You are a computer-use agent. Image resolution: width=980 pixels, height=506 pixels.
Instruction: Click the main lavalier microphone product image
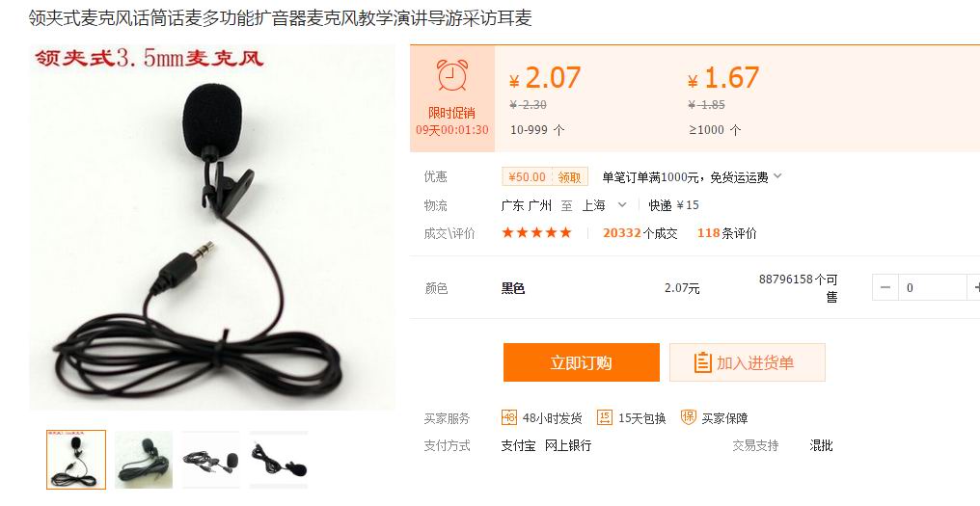point(212,227)
